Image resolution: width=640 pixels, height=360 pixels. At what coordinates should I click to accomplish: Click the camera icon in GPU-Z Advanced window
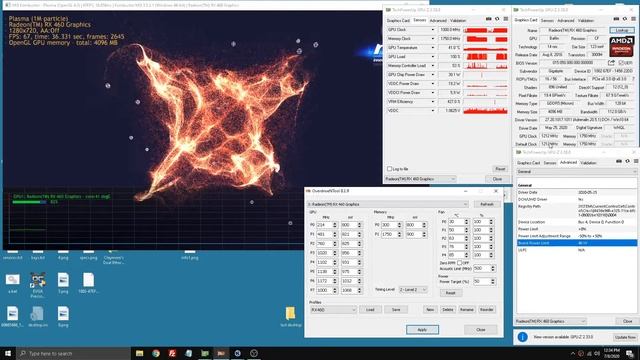pyautogui.click(x=619, y=162)
